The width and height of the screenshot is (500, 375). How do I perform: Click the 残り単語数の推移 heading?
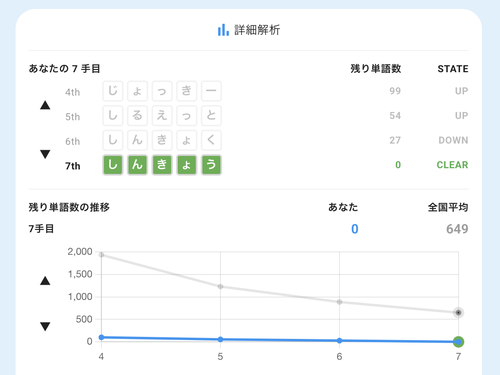69,207
